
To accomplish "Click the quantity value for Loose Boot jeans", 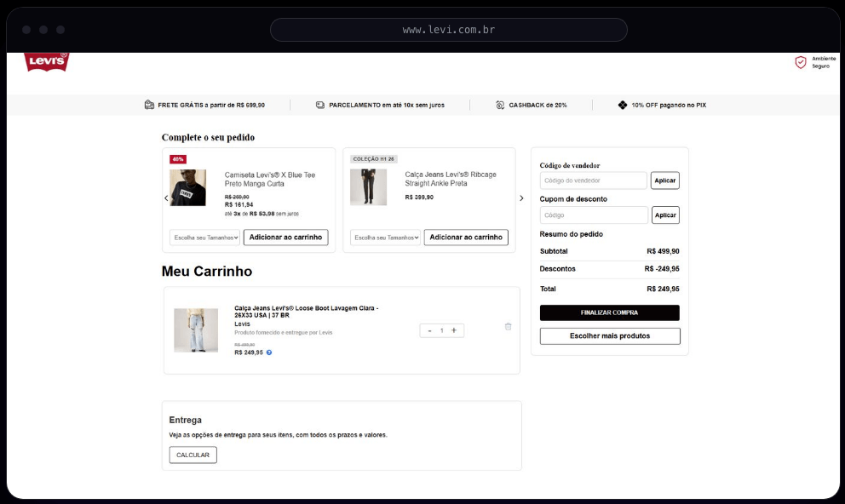I will tap(442, 330).
